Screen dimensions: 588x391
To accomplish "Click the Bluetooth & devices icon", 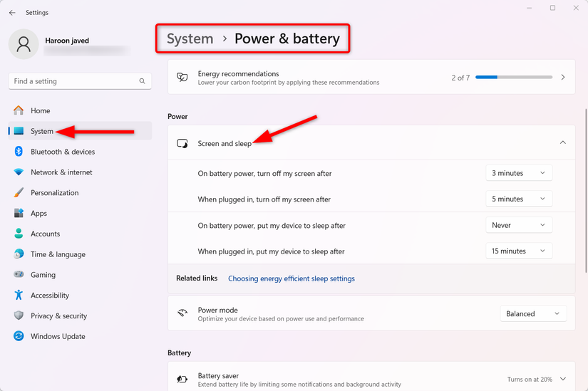I will (19, 152).
